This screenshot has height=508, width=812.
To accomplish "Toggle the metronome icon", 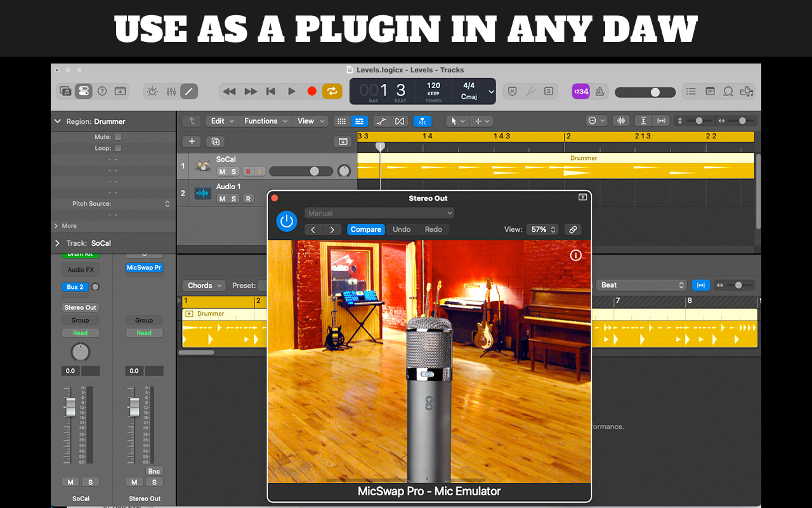I will (599, 91).
